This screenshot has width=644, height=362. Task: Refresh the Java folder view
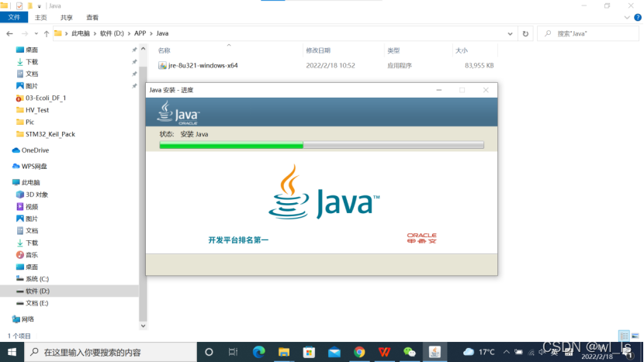pyautogui.click(x=525, y=33)
